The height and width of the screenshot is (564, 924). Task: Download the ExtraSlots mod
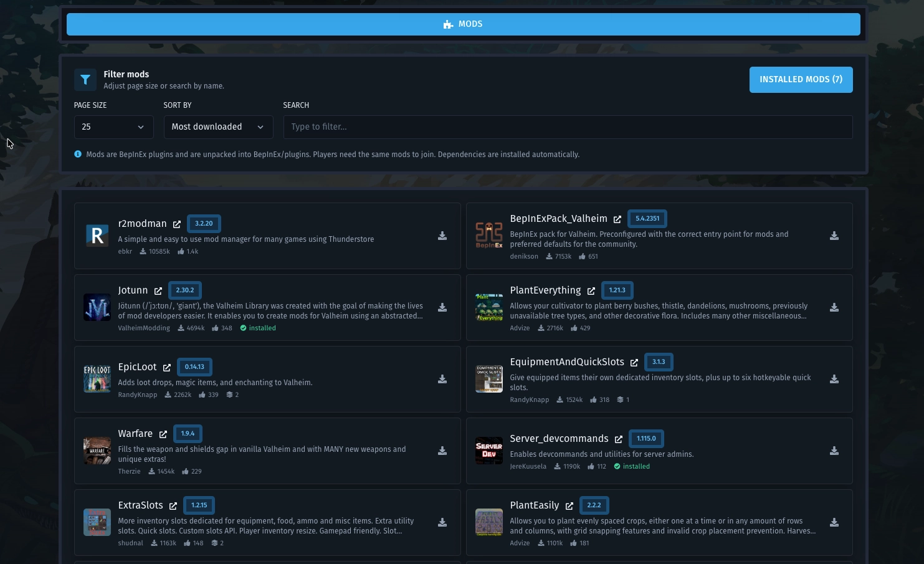442,522
